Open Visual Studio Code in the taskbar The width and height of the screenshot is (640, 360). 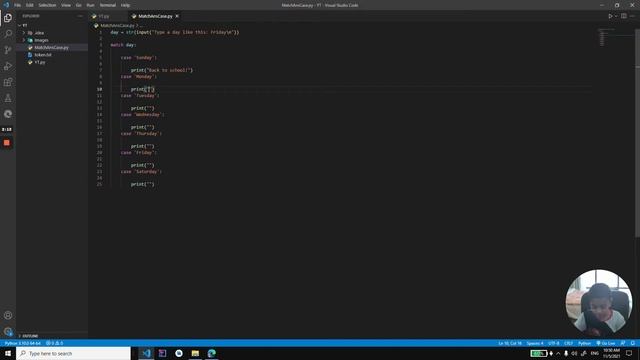(146, 353)
